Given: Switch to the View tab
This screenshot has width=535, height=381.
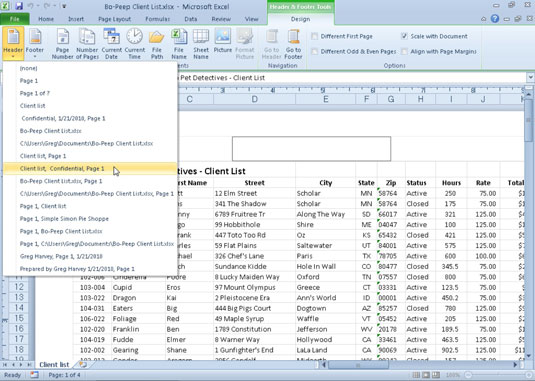Looking at the screenshot, I should (251, 19).
